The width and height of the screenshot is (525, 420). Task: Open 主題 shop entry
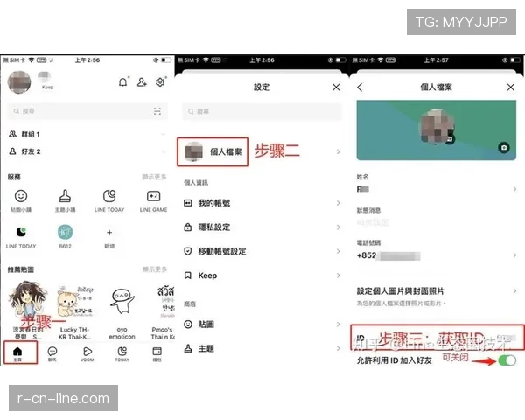(262, 348)
